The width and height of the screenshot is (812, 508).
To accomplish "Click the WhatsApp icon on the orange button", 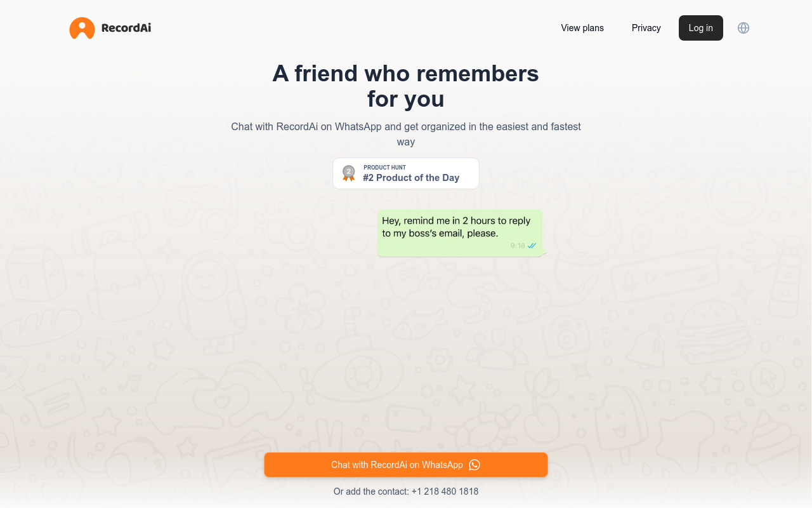I will [475, 465].
